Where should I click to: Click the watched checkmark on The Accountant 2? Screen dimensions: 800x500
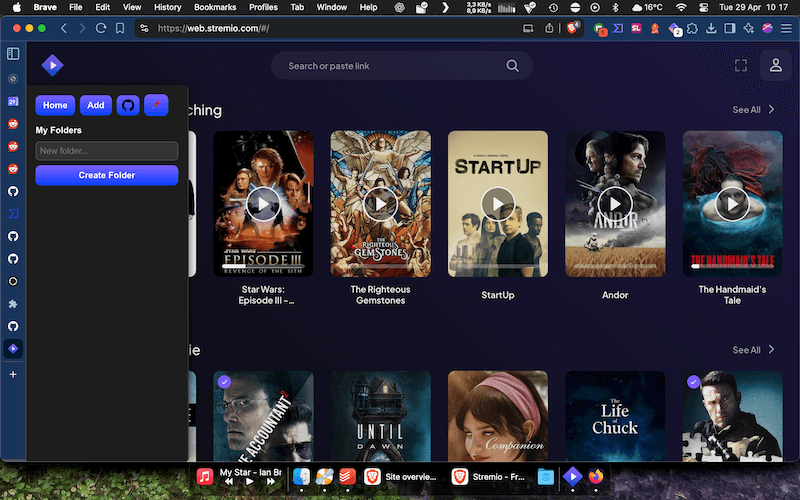pos(224,382)
